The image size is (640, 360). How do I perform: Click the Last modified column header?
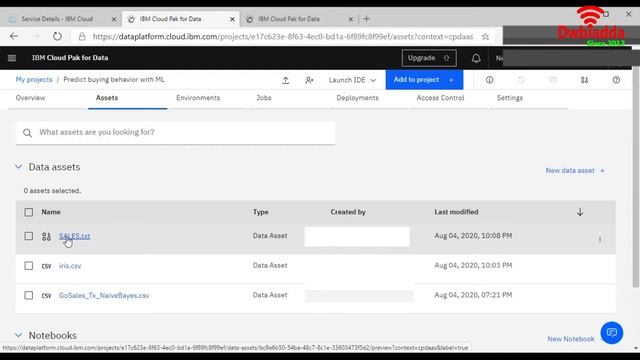point(456,212)
